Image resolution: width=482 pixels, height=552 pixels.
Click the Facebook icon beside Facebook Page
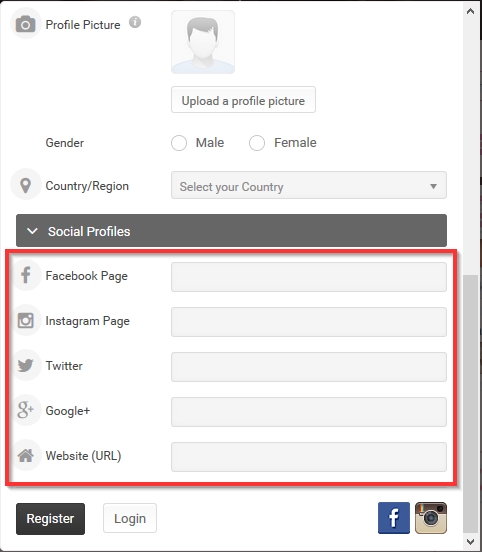(x=25, y=275)
